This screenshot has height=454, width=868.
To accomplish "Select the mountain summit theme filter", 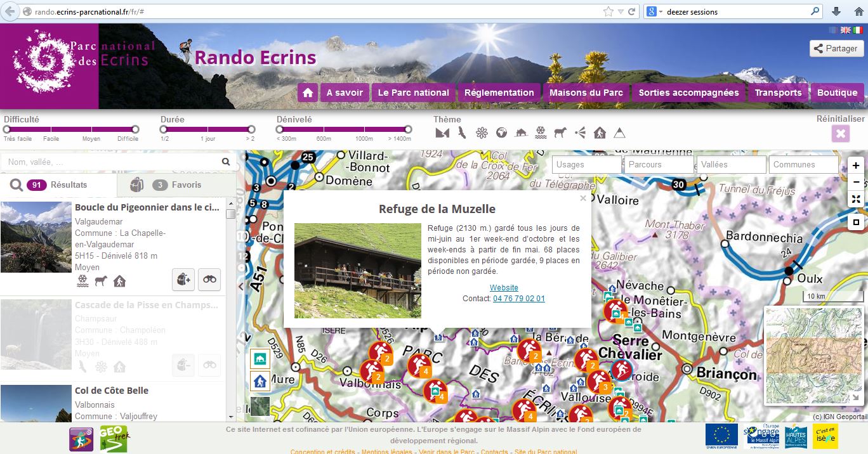I will click(x=619, y=133).
